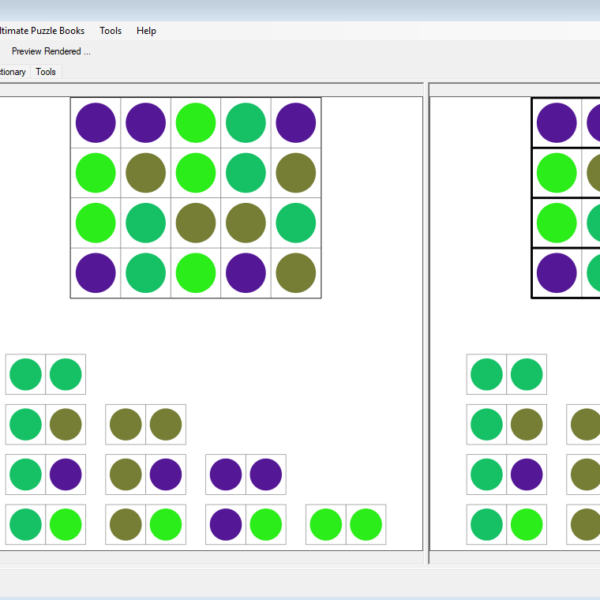The width and height of the screenshot is (600, 600).
Task: Click top-left purple circle in right grid
Action: click(557, 122)
